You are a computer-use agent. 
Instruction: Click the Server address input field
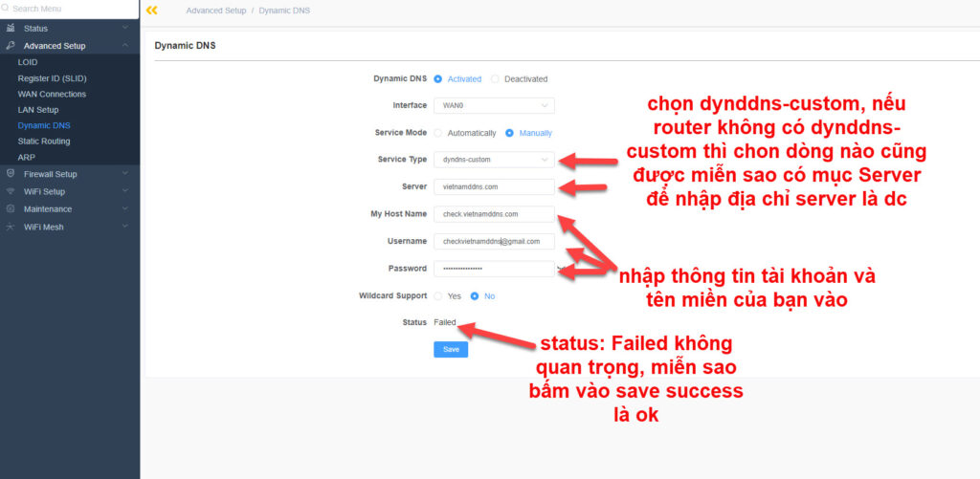pos(493,187)
